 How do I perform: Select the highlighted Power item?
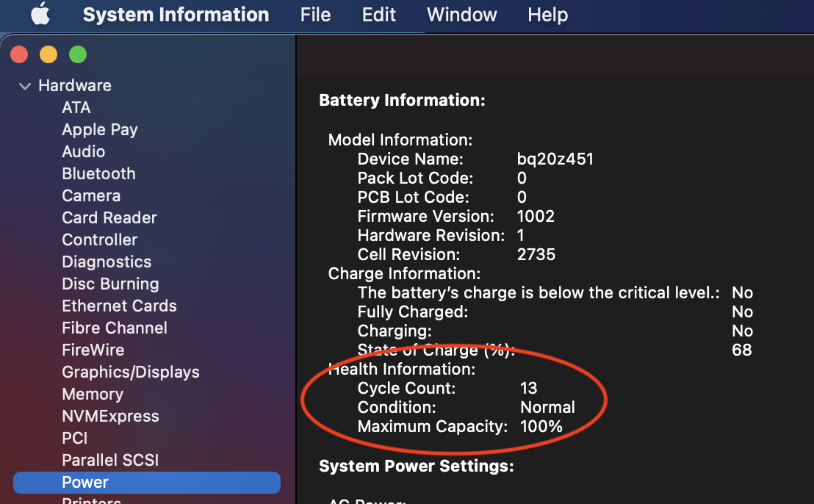pyautogui.click(x=85, y=483)
